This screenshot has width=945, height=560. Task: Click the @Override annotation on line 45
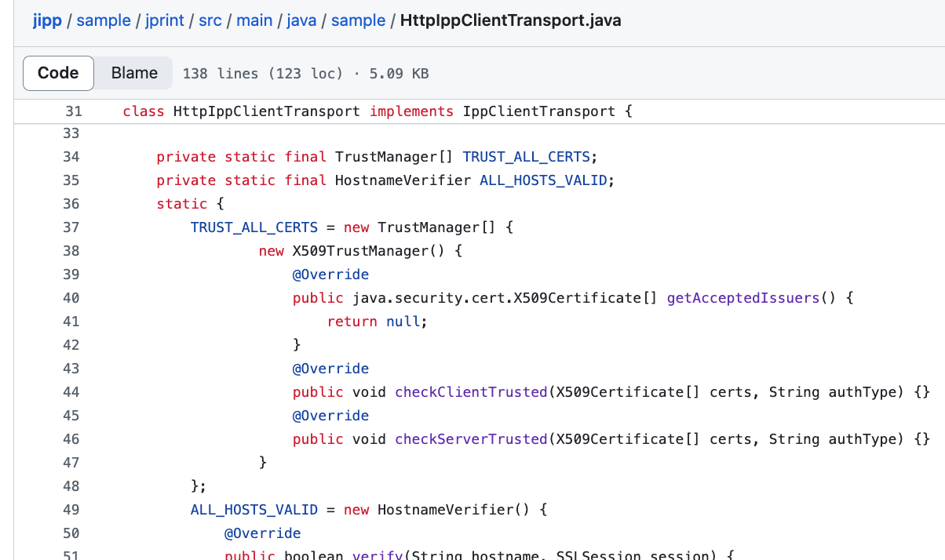point(330,416)
